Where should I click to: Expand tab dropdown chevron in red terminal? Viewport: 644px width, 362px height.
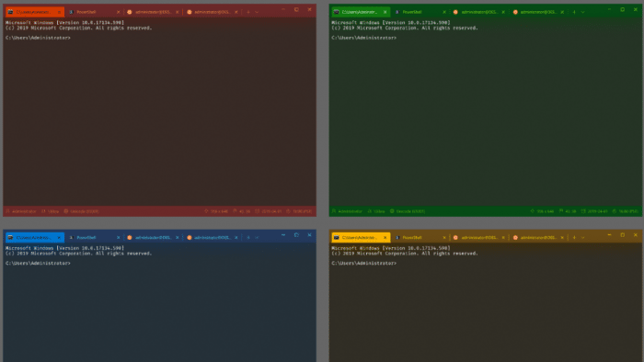click(x=257, y=12)
